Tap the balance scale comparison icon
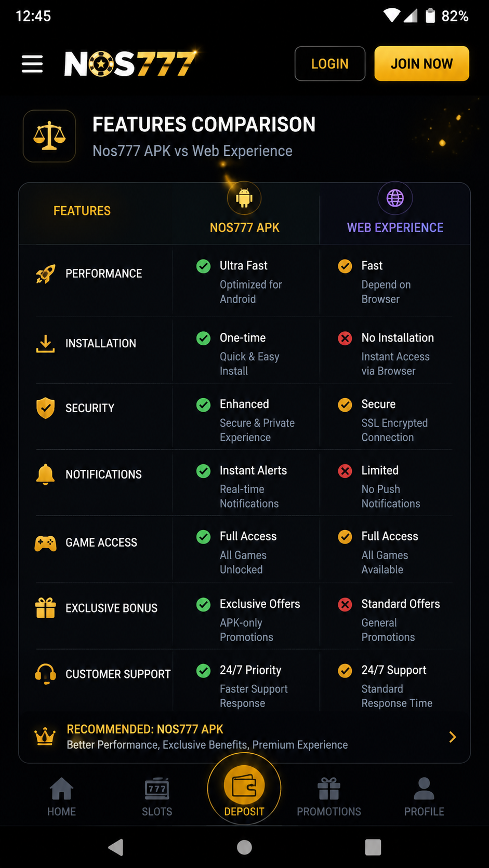This screenshot has width=489, height=868. (49, 136)
